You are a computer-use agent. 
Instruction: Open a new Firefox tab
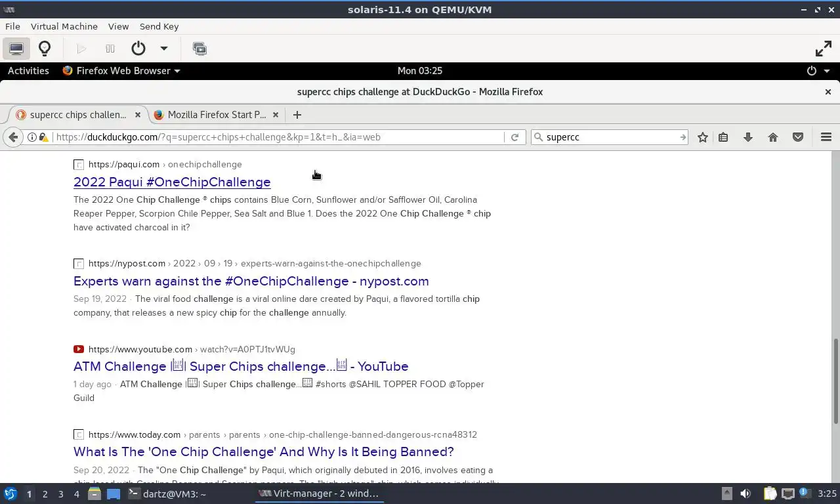click(x=297, y=115)
